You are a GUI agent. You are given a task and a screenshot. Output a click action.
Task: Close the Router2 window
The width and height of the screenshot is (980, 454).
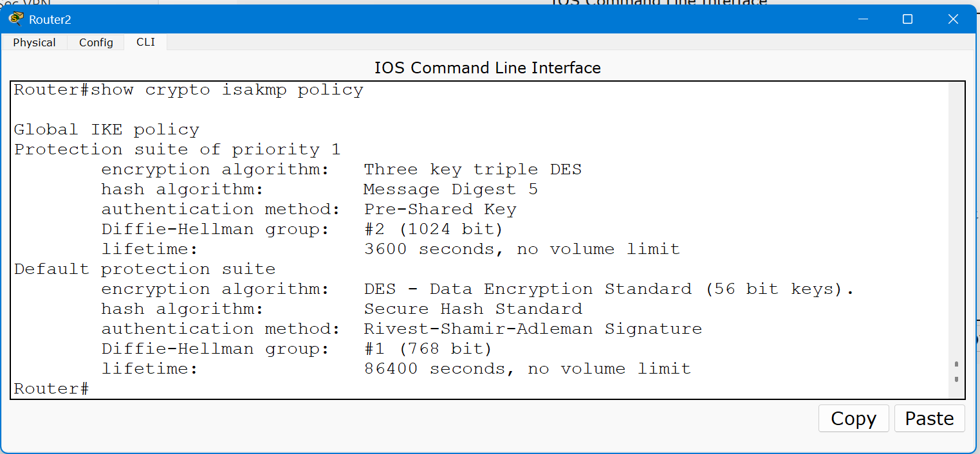(x=953, y=19)
